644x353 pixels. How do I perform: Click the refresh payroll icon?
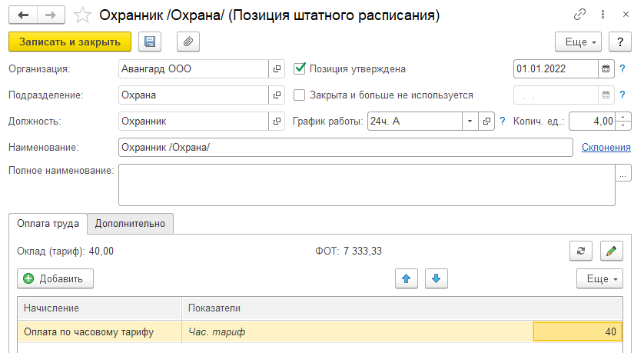[x=580, y=251]
